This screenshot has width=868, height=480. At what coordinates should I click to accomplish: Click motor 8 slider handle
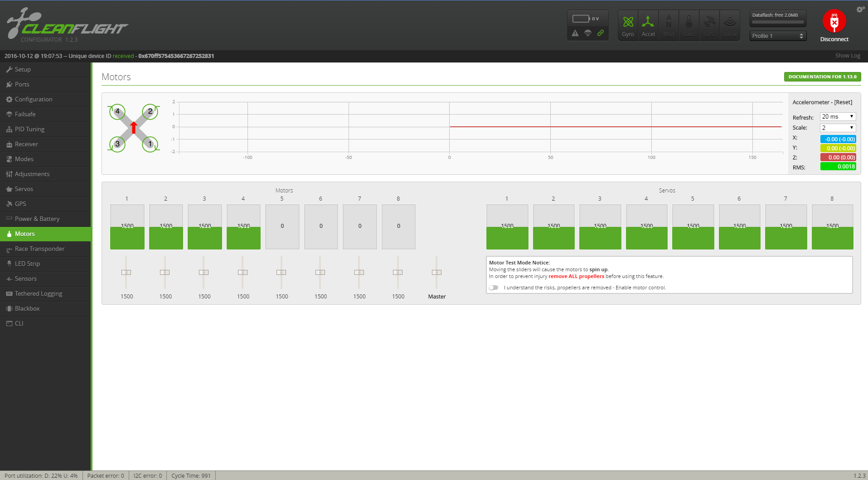click(x=398, y=272)
